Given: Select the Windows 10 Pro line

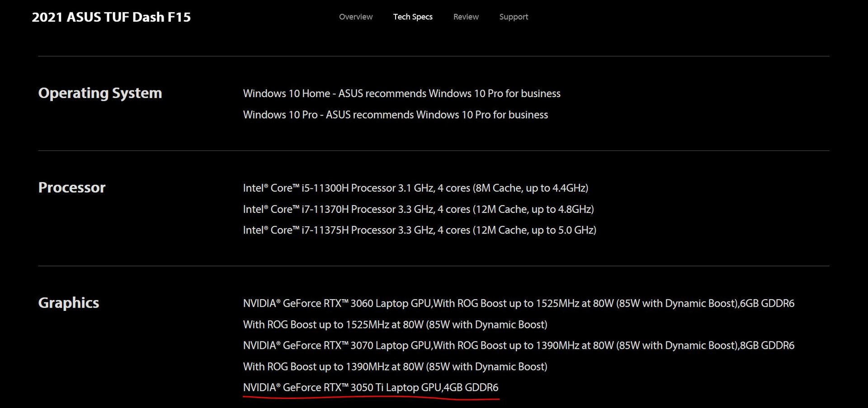Looking at the screenshot, I should (395, 115).
